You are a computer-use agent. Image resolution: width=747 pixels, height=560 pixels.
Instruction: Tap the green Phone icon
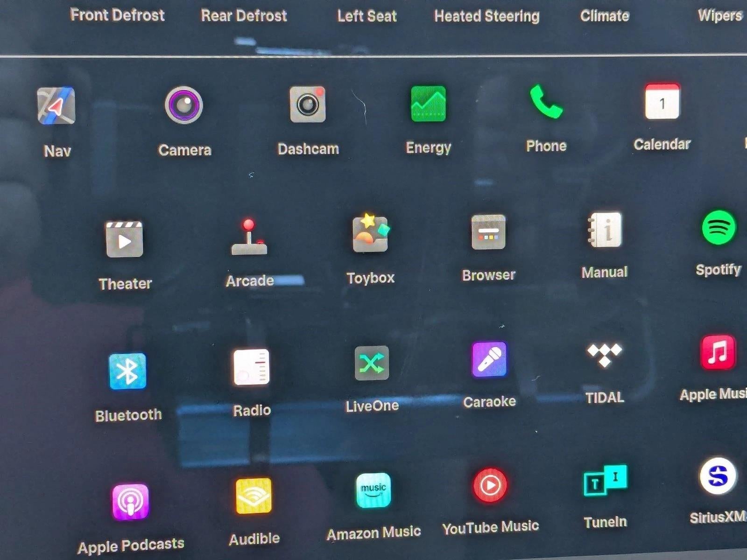pyautogui.click(x=546, y=102)
